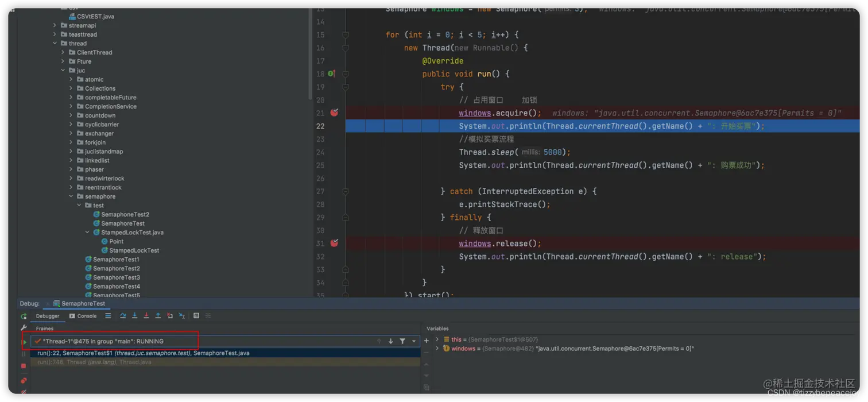Viewport: 868px width, 402px height.
Task: Click the Frames panel header
Action: 45,328
